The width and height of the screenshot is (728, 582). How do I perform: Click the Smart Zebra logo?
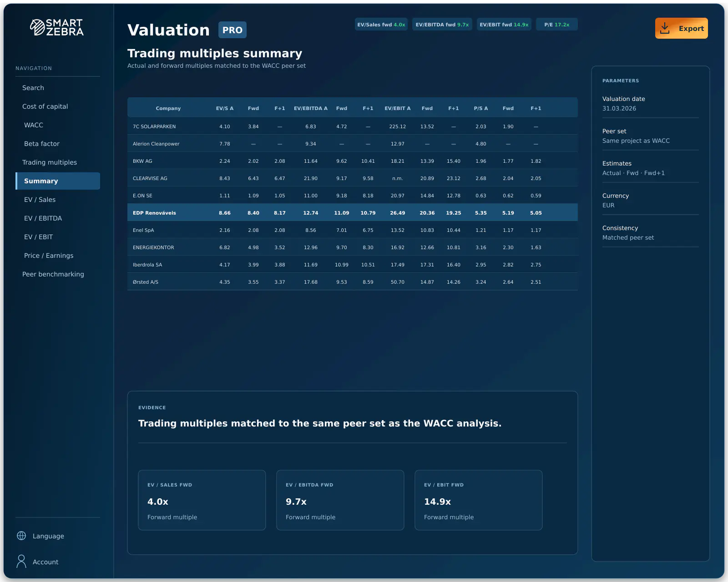tap(57, 27)
